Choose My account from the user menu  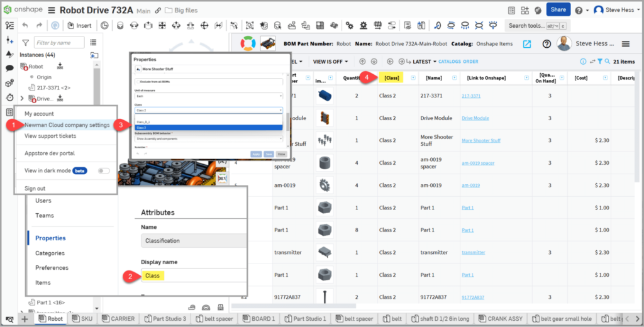[39, 114]
